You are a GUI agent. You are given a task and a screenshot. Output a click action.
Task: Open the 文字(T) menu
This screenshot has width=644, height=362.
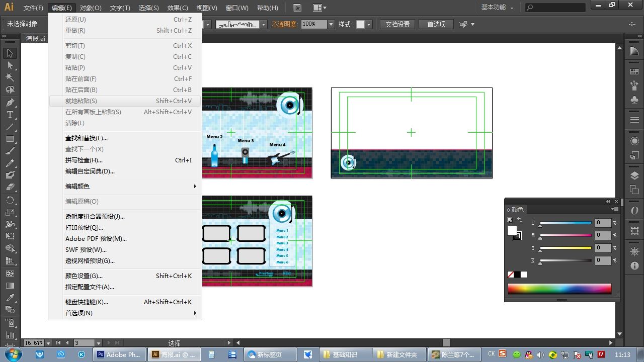(120, 8)
